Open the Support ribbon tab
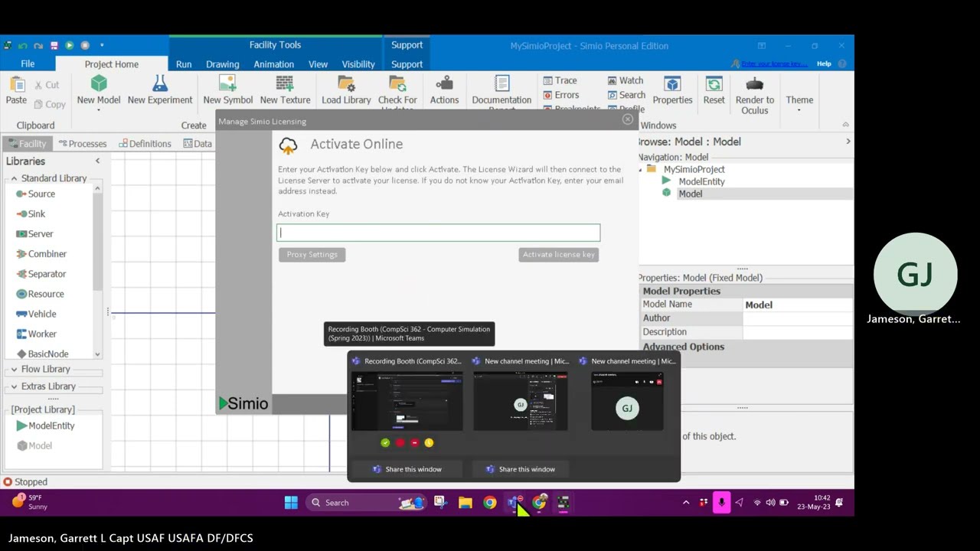Image resolution: width=980 pixels, height=551 pixels. pos(407,64)
